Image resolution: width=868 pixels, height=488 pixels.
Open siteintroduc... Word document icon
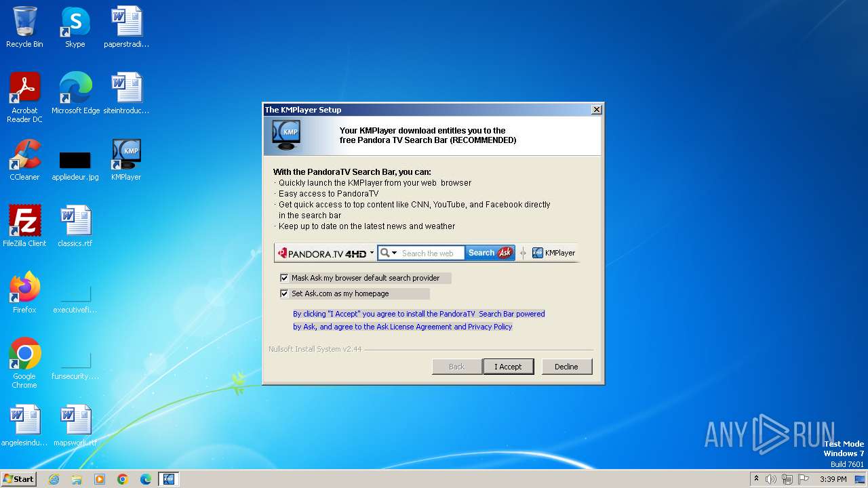126,93
